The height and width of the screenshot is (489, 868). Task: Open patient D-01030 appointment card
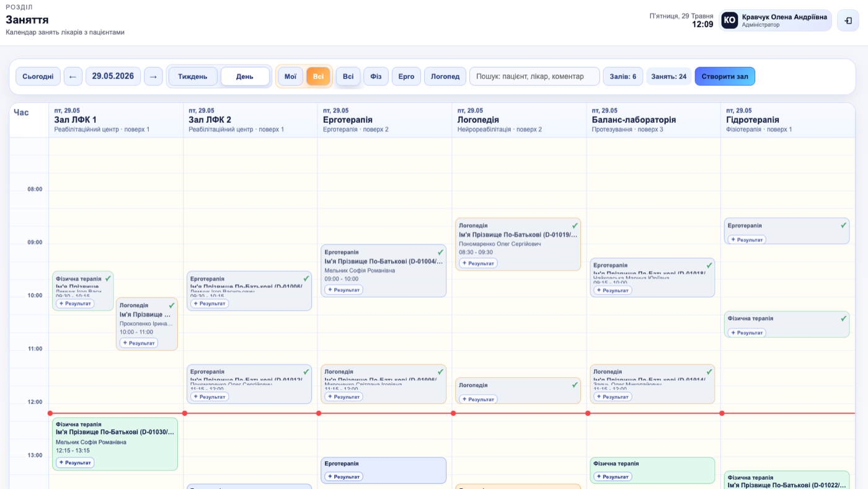tap(115, 444)
